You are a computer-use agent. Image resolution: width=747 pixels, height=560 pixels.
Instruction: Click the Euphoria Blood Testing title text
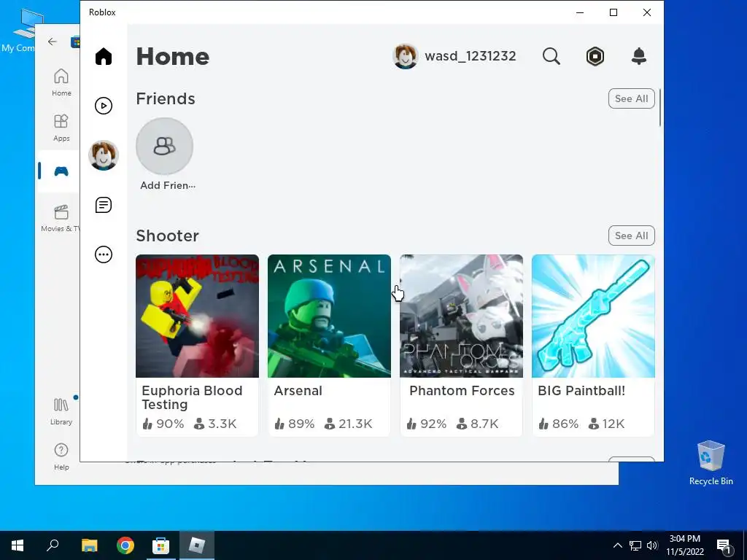(192, 397)
